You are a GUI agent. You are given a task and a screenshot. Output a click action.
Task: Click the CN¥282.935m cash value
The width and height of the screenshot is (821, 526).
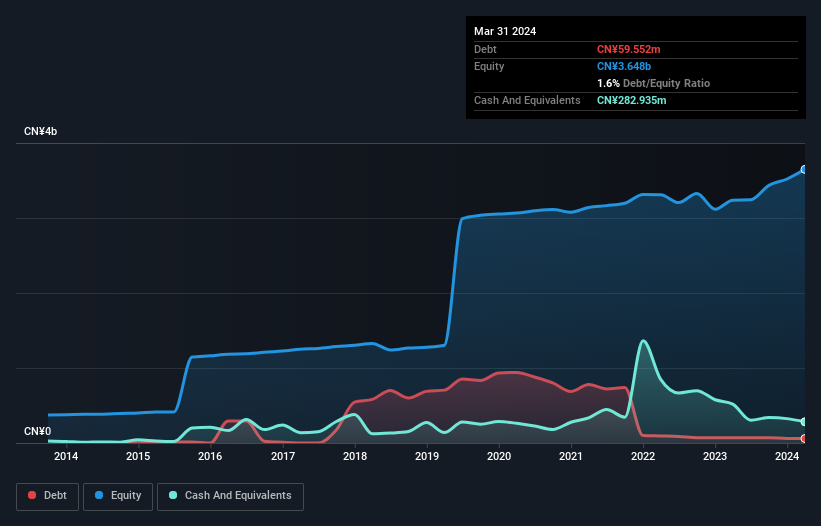pos(631,100)
